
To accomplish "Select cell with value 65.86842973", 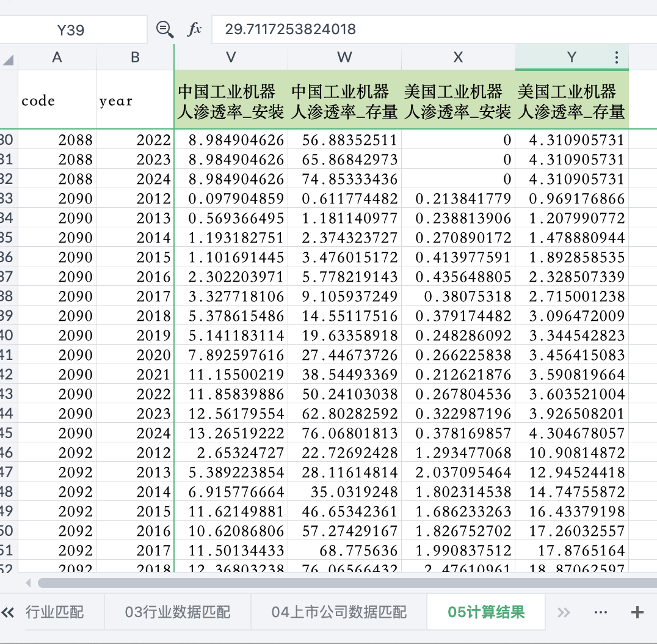I will 344,159.
